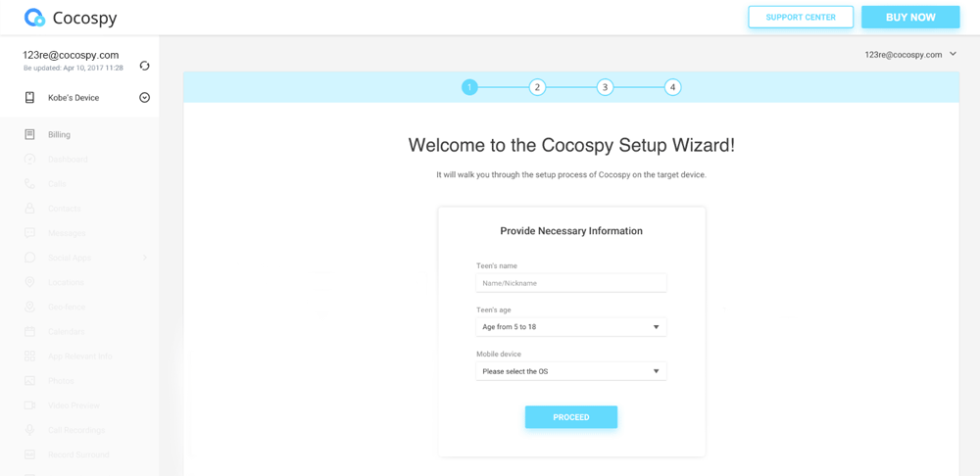The image size is (980, 476).
Task: Click the SUPPORT CENTER button
Action: coord(801,17)
